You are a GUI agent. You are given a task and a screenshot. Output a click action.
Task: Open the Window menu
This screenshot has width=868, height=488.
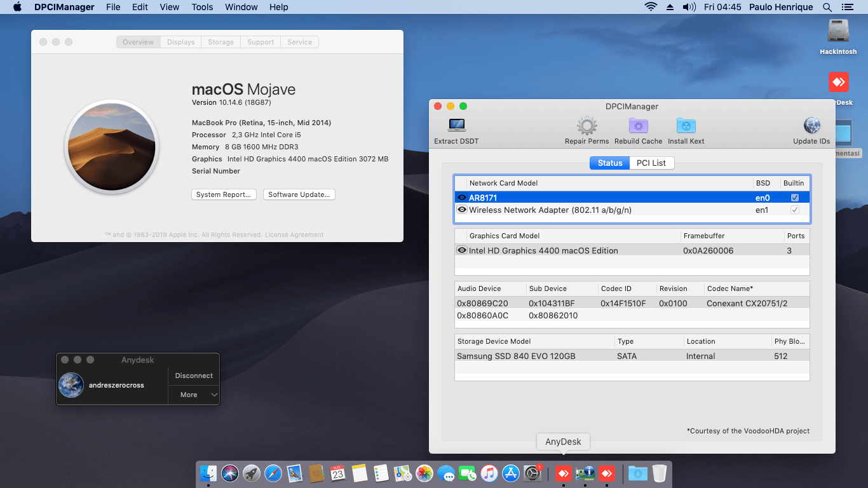point(241,7)
